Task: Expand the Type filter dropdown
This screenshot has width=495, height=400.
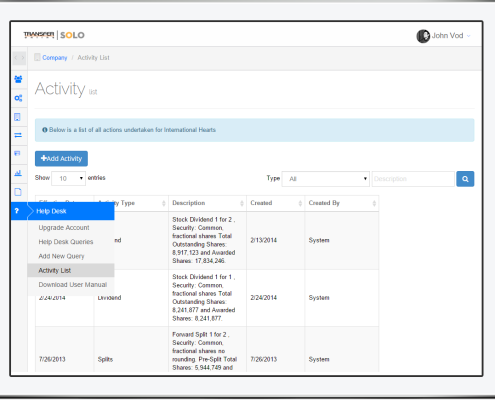Action: (326, 179)
